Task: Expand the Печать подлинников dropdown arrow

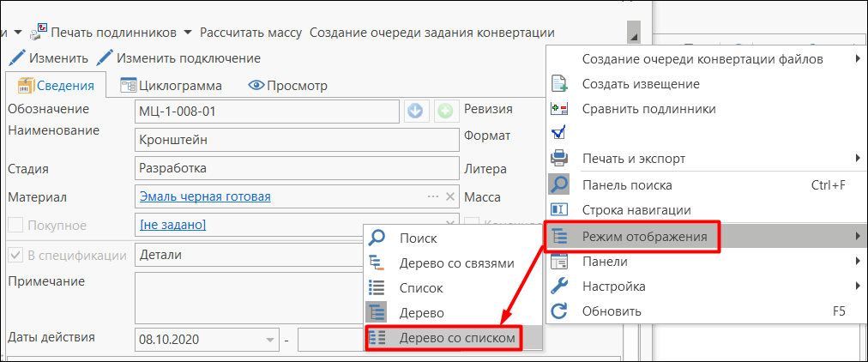Action: 187,33
